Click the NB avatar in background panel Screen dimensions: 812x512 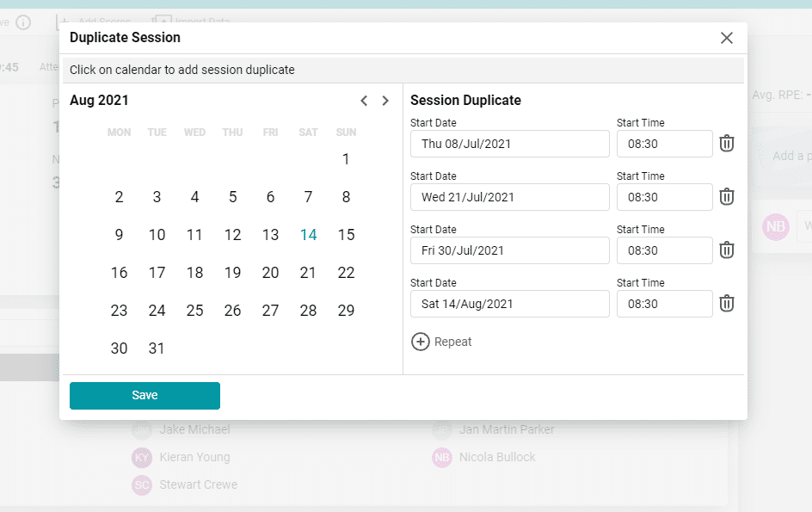775,227
